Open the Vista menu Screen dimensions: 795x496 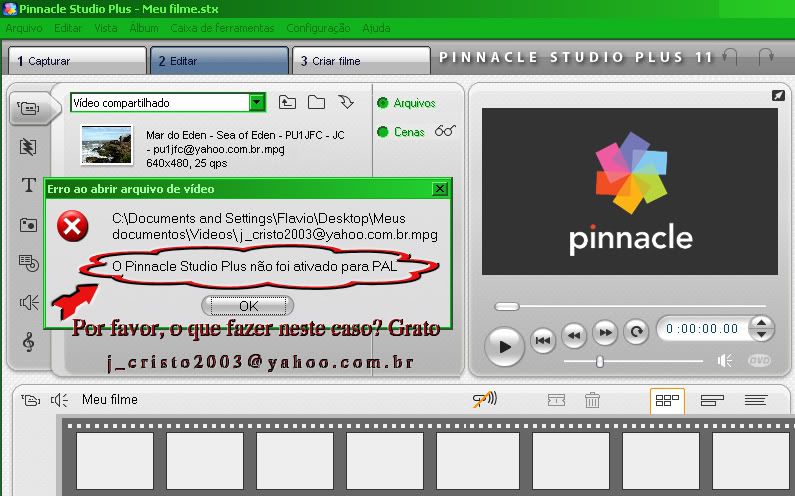coord(106,28)
